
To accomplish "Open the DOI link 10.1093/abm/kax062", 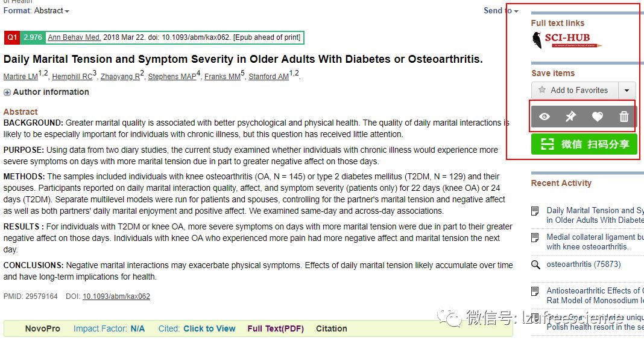I will tap(116, 296).
